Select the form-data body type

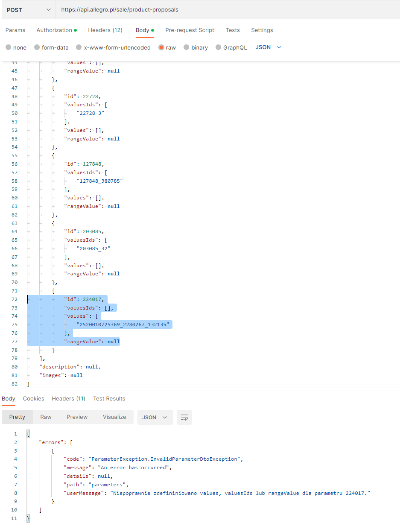point(51,47)
